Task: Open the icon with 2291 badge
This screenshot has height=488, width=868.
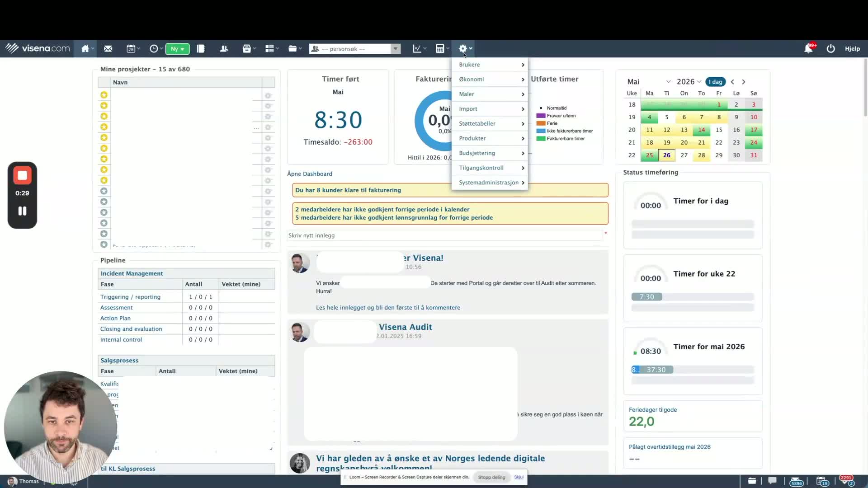Action: pos(847,481)
